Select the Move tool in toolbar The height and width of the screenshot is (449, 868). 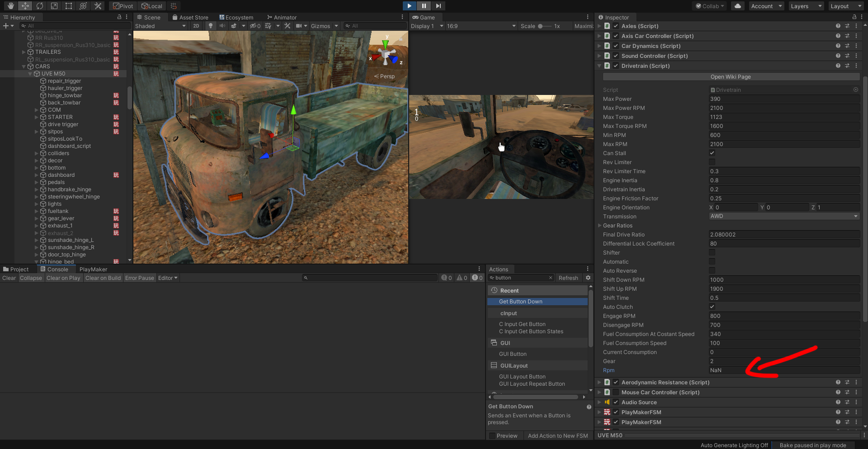point(25,6)
